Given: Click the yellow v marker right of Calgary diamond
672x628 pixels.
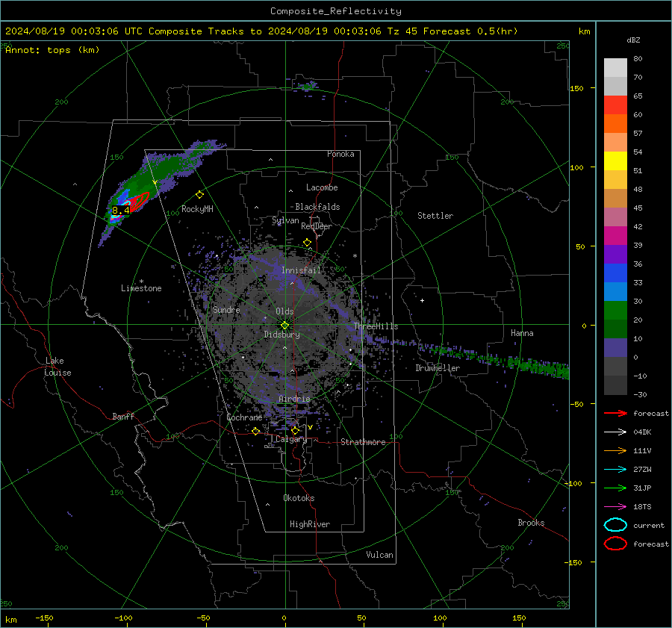Looking at the screenshot, I should tap(310, 427).
